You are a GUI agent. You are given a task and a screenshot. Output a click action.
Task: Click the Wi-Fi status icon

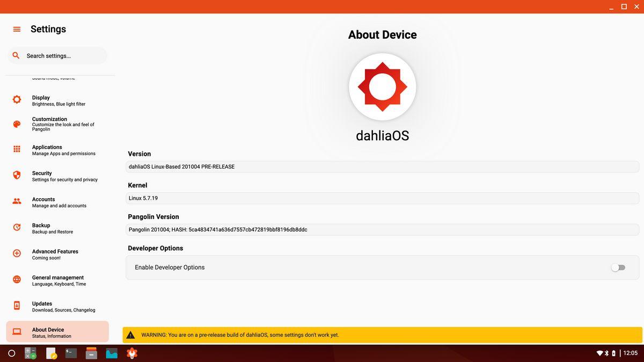tap(599, 353)
